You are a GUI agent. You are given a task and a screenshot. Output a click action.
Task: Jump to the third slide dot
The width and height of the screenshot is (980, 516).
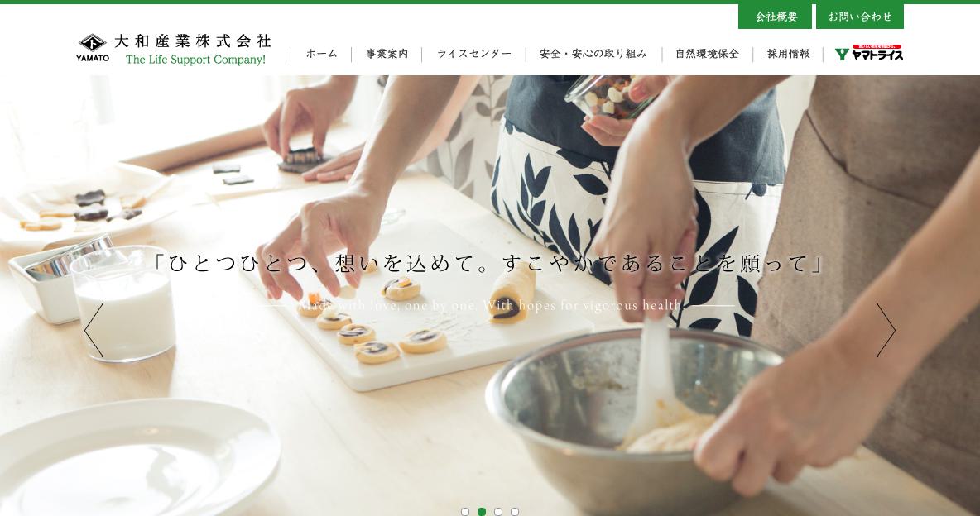[x=498, y=512]
